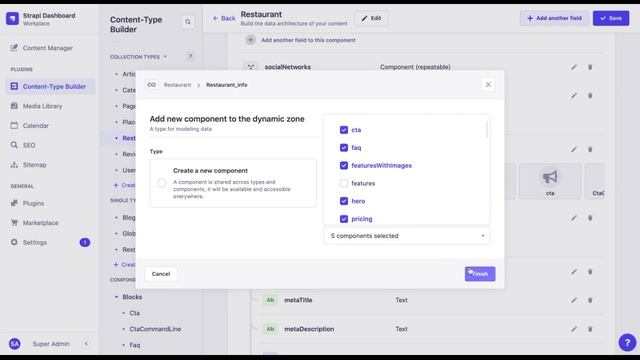Viewport: 640px width, 360px height.
Task: Click Add another field button
Action: [x=554, y=18]
